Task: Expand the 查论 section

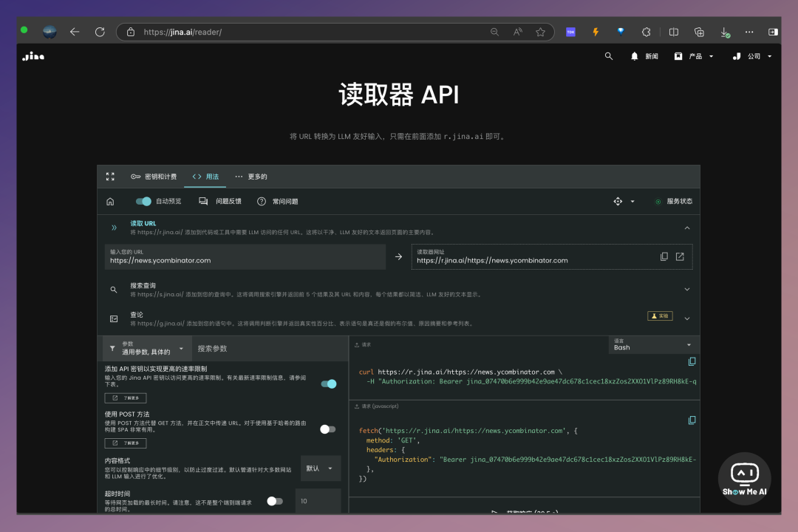Action: [687, 318]
